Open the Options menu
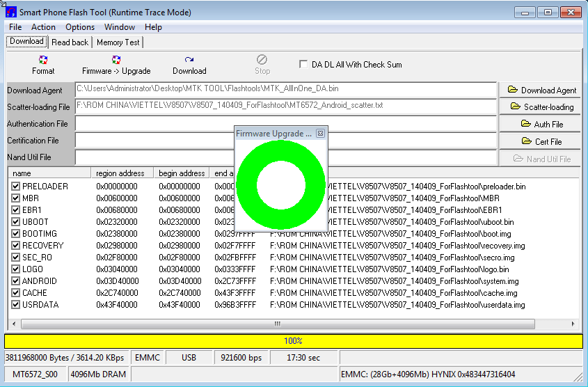The height and width of the screenshot is (387, 588). point(80,27)
